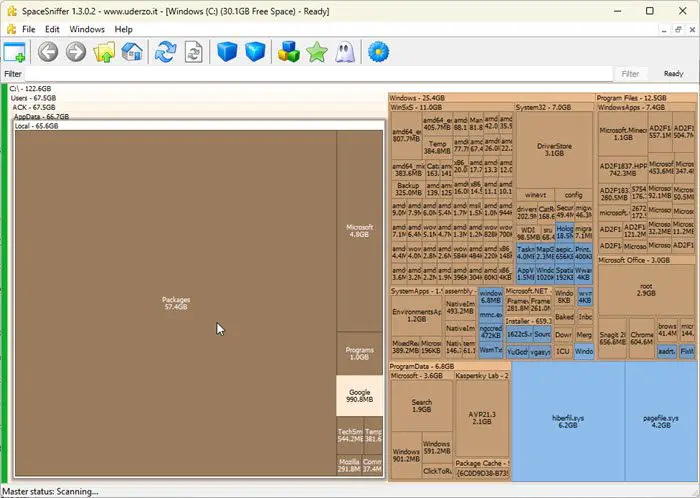Viewport: 700px width, 498px height.
Task: Select the Programs 1.0GB block
Action: click(359, 353)
